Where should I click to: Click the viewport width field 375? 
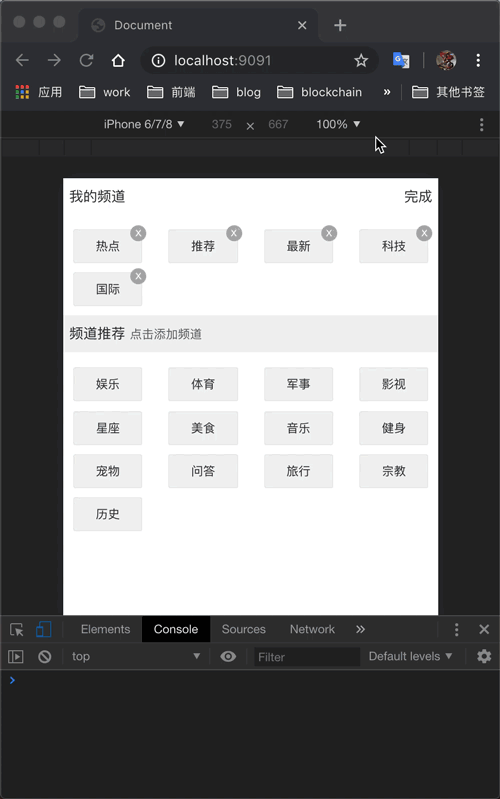tap(222, 124)
